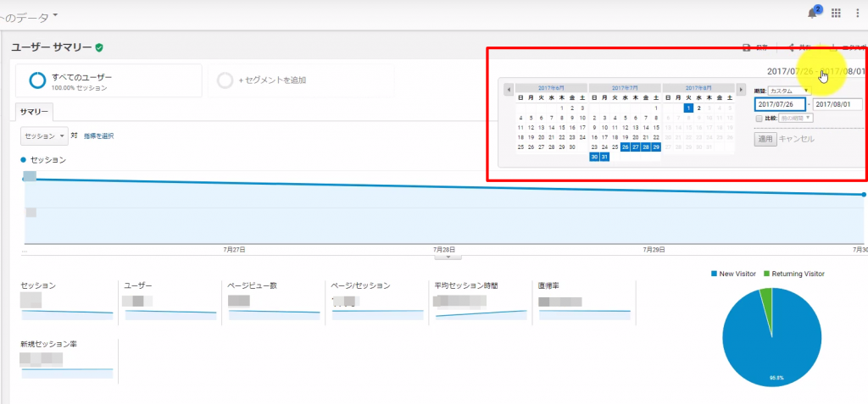Open the account data dropdown arrow at top
Viewport: 868px width, 404px height.
(x=55, y=15)
